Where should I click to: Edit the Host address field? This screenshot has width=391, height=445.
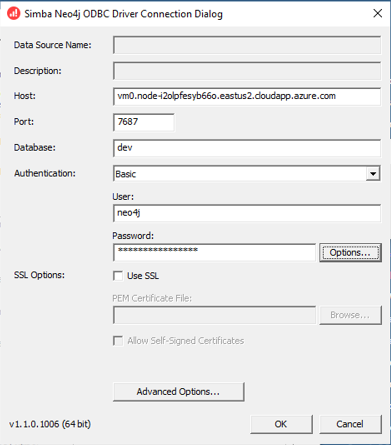(247, 96)
